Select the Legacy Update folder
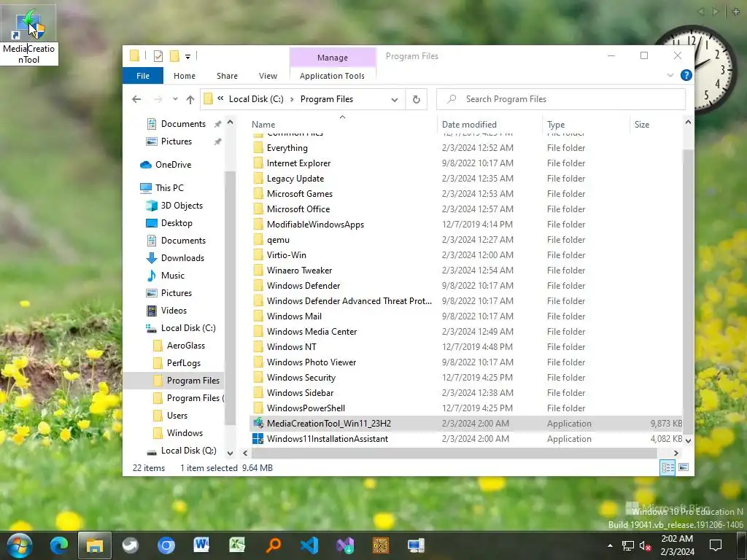The height and width of the screenshot is (560, 747). pyautogui.click(x=295, y=179)
